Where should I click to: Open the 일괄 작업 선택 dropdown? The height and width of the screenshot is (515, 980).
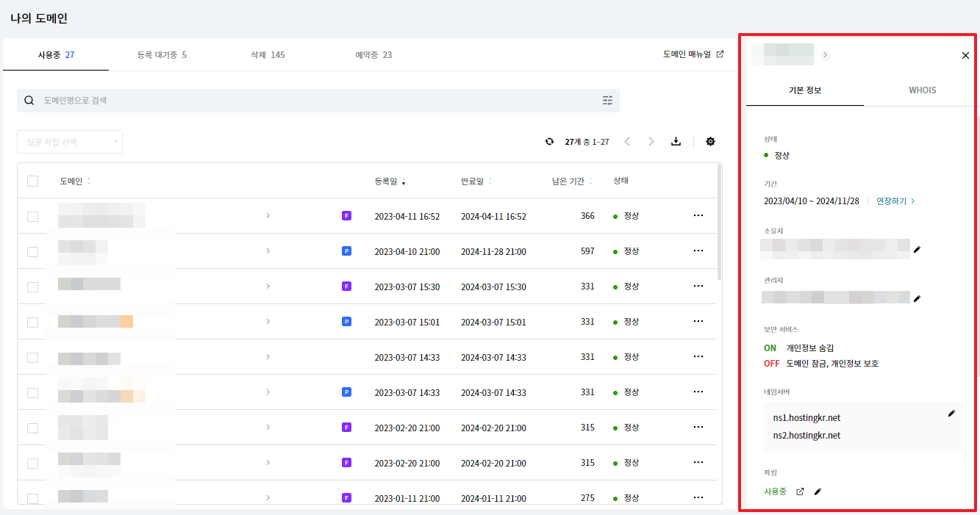70,142
